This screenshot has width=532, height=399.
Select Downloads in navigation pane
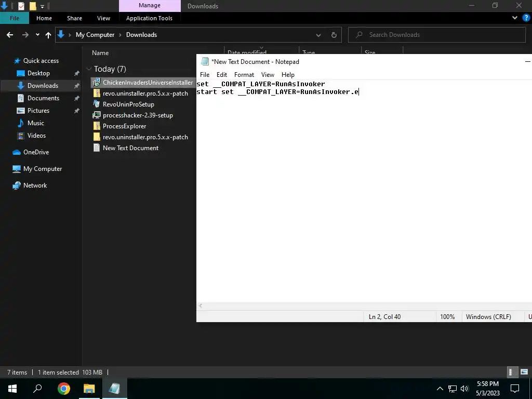click(43, 86)
